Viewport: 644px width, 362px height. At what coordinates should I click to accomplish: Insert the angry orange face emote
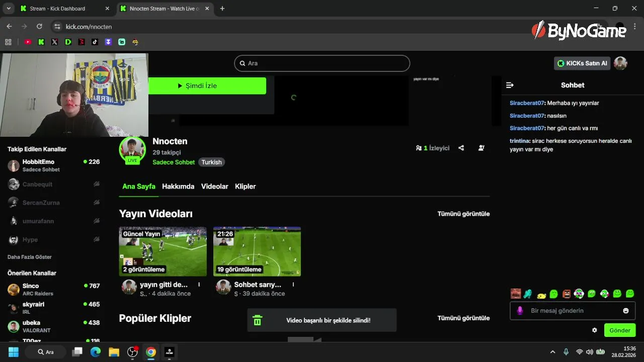[567, 294]
